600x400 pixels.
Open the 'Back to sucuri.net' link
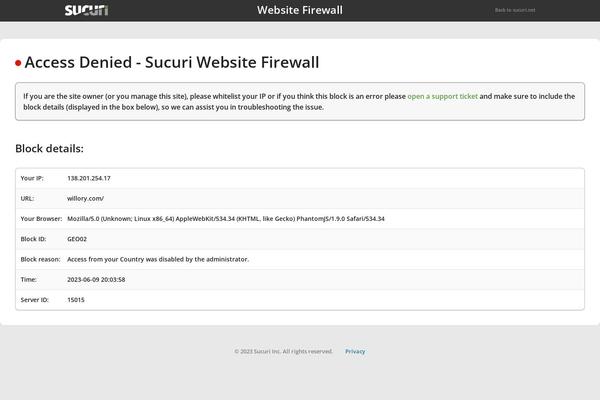[515, 10]
